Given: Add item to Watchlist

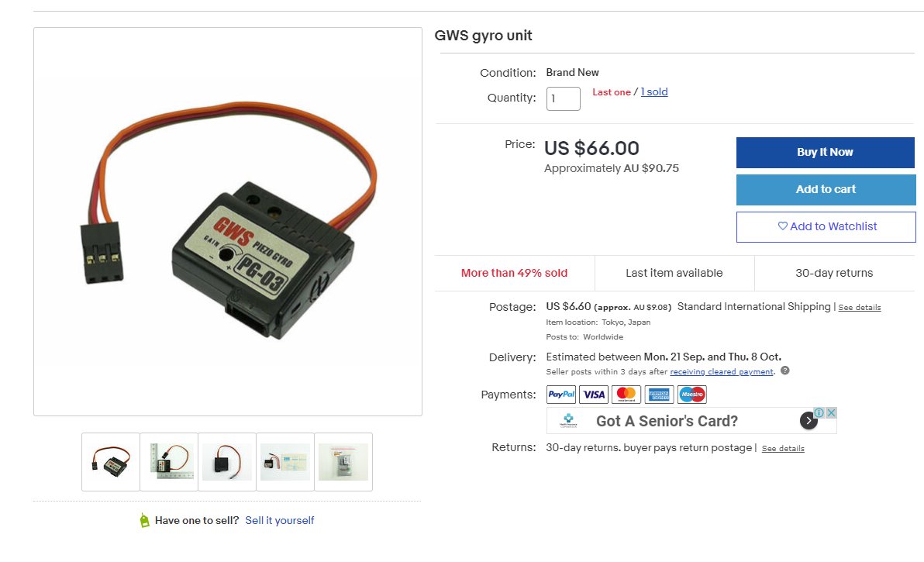Looking at the screenshot, I should pos(826,227).
